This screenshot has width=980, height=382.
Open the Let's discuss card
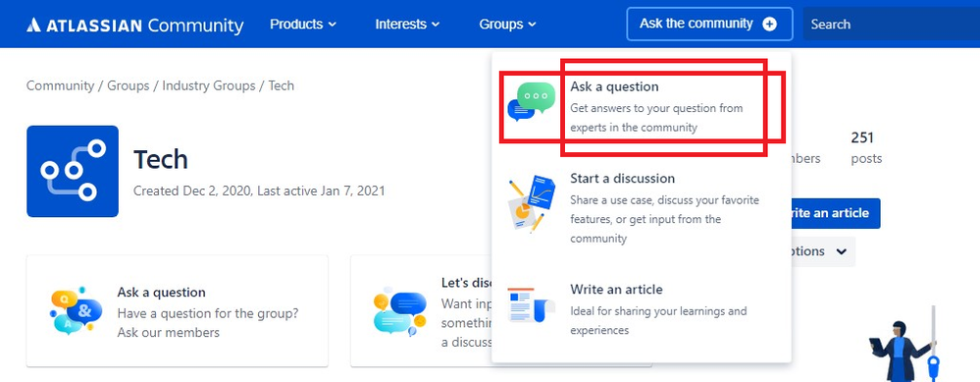point(421,310)
